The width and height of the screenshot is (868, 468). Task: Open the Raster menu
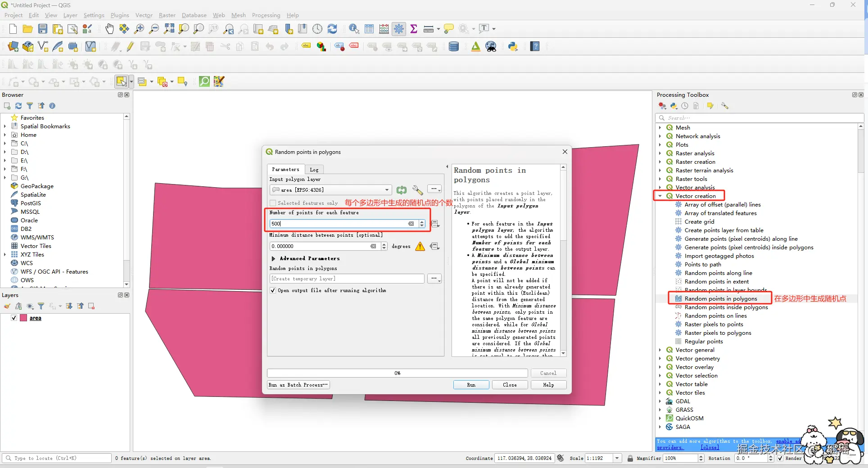[x=167, y=15]
